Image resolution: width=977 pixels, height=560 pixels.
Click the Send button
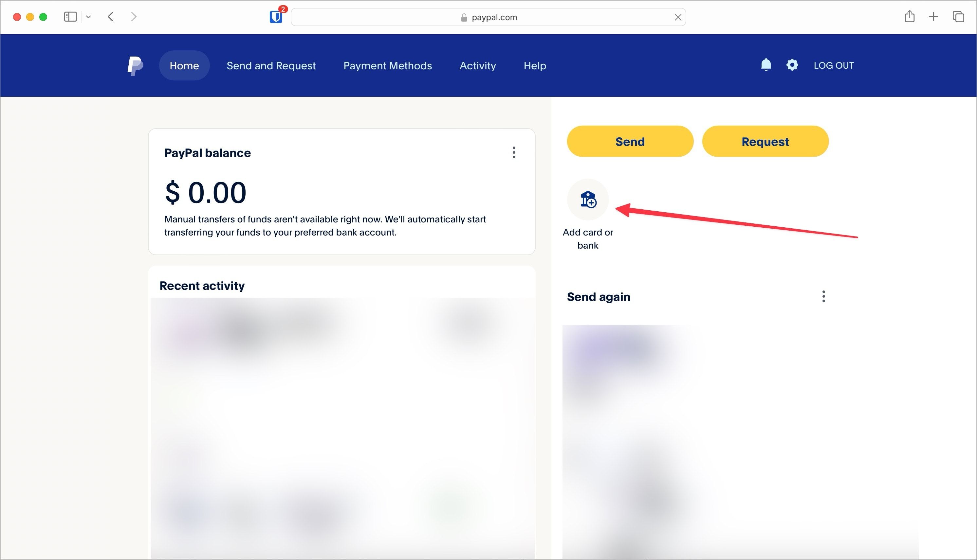629,142
